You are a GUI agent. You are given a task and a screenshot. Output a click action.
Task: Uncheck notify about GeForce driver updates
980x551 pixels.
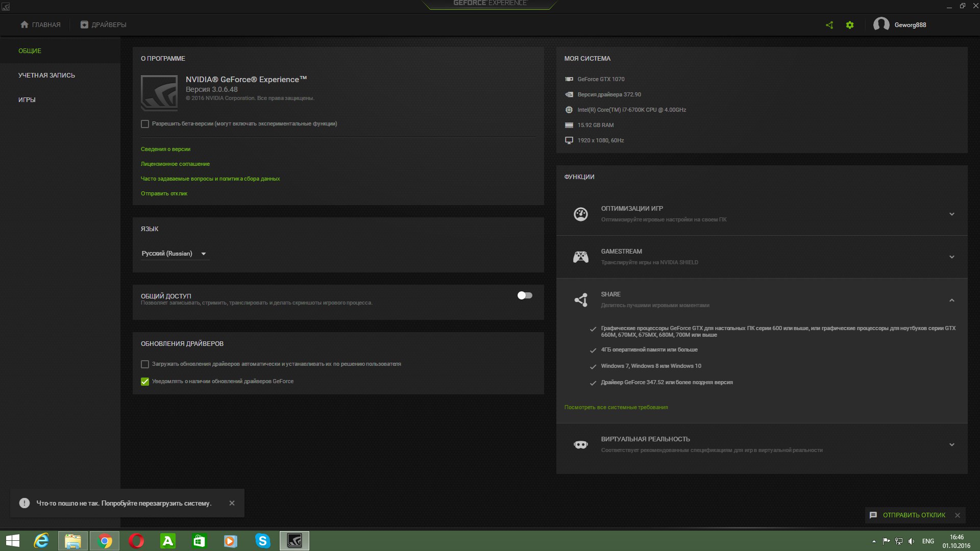pyautogui.click(x=145, y=382)
